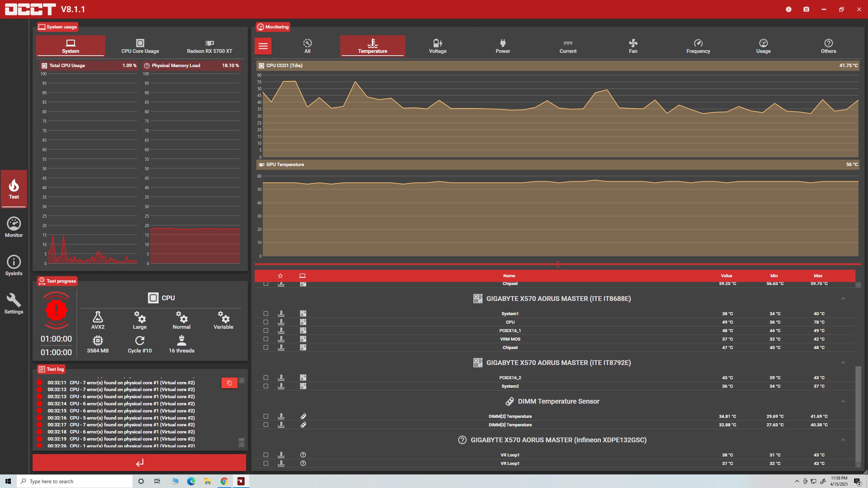Viewport: 868px width, 488px height.
Task: Open the red hamburger menu in Monitoring
Action: (x=263, y=46)
